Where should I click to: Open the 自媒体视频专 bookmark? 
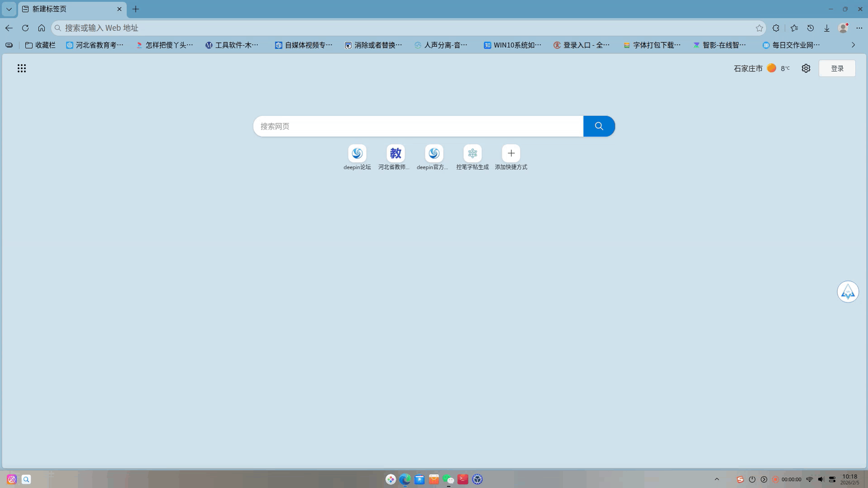[304, 45]
